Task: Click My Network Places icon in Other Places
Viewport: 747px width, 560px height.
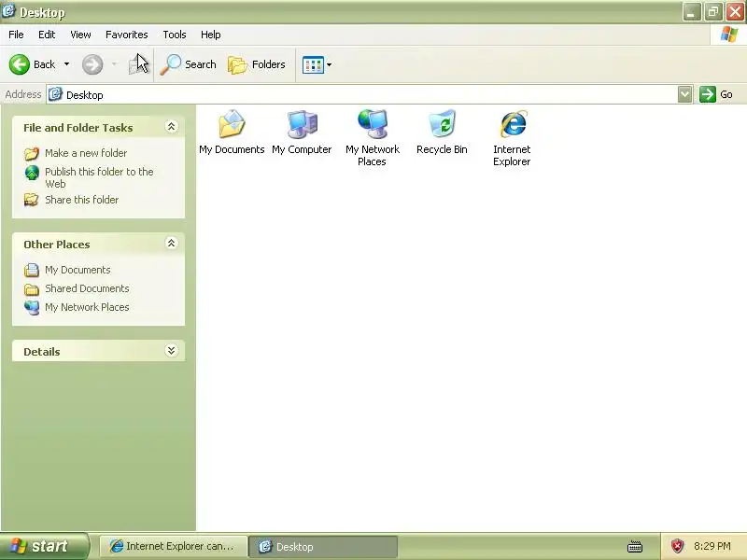Action: click(x=32, y=308)
